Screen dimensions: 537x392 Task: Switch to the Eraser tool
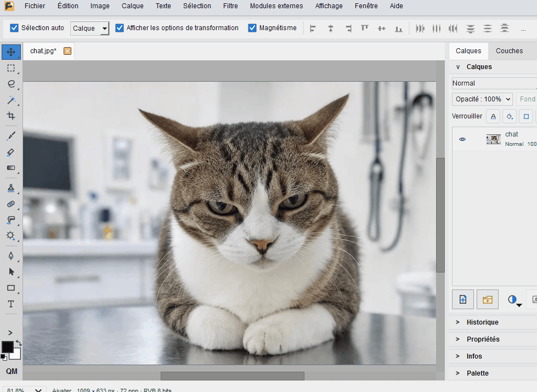click(11, 152)
